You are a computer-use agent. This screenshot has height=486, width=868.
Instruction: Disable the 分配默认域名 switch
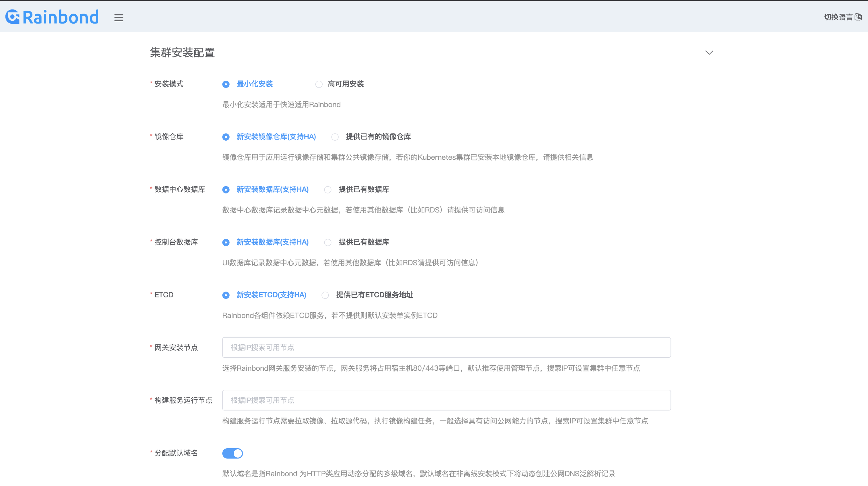pyautogui.click(x=232, y=453)
